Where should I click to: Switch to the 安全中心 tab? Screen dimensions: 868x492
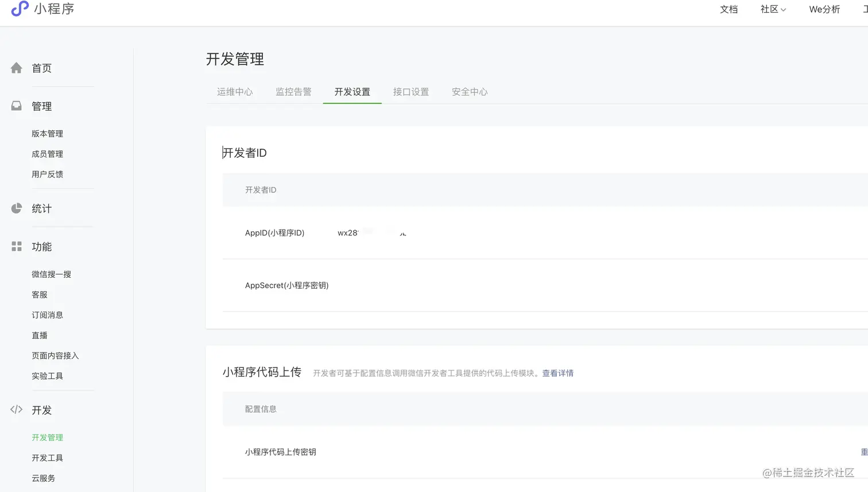pos(470,92)
